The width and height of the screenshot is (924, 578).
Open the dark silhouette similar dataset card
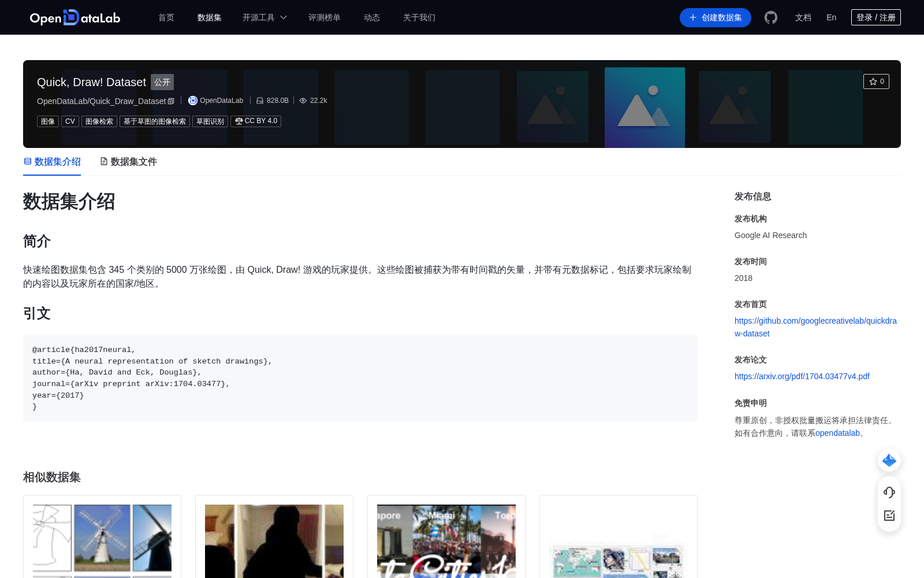coord(274,536)
